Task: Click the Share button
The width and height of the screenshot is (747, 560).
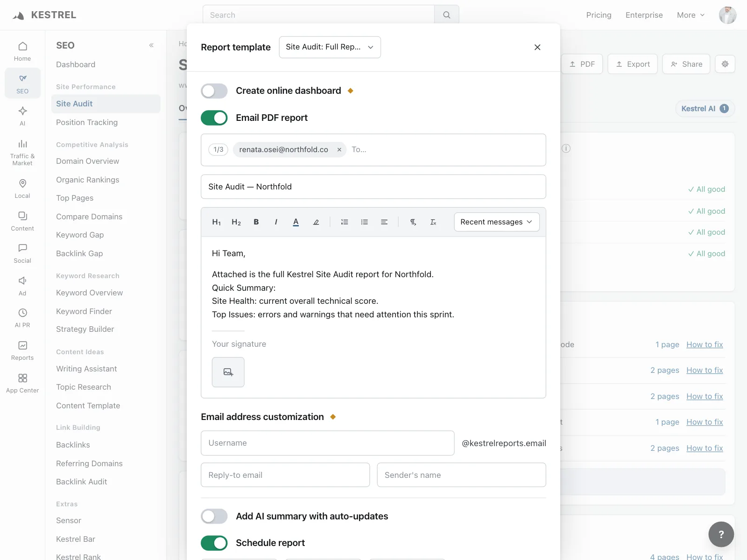Action: click(x=686, y=64)
